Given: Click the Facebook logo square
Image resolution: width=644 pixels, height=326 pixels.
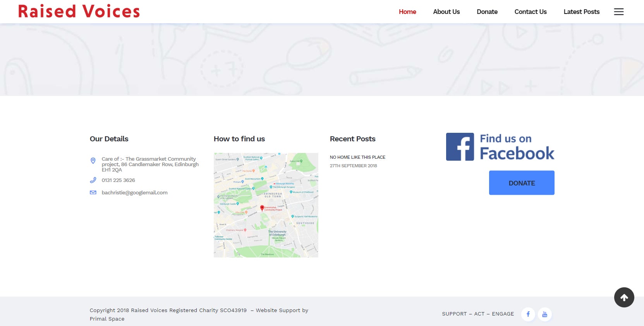Looking at the screenshot, I should 460,147.
